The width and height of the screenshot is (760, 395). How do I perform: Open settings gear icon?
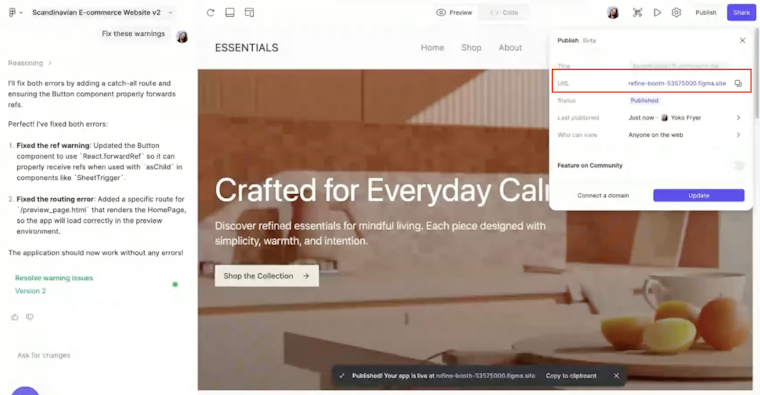pos(676,13)
